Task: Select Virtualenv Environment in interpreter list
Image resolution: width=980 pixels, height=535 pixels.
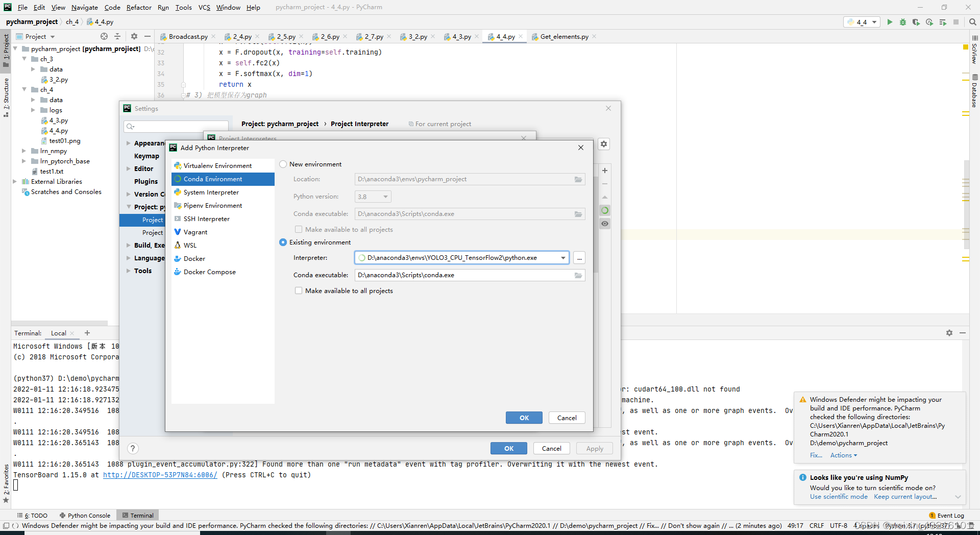Action: tap(223, 166)
